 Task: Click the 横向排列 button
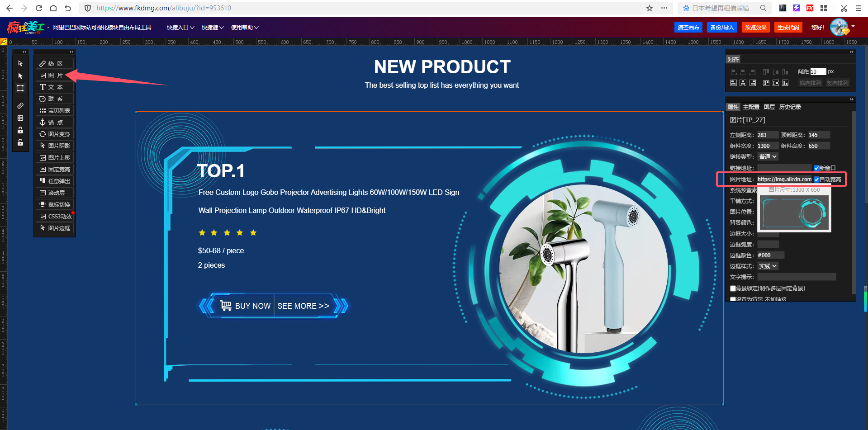click(x=810, y=83)
